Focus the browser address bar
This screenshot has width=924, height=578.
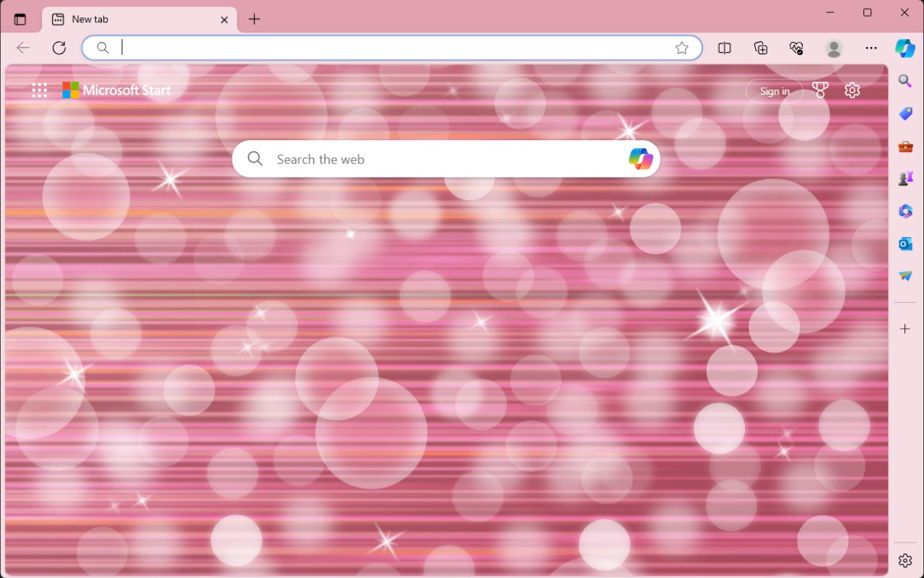pyautogui.click(x=392, y=48)
